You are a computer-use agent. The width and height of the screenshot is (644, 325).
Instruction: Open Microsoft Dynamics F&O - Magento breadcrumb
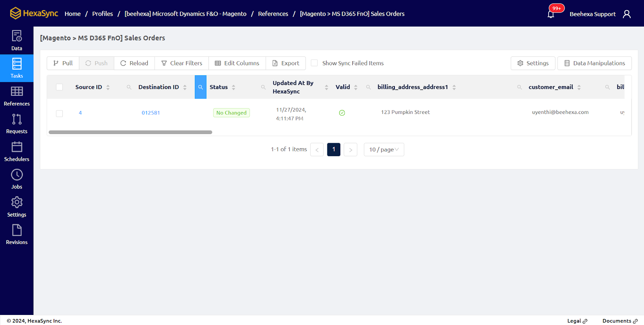(x=186, y=14)
